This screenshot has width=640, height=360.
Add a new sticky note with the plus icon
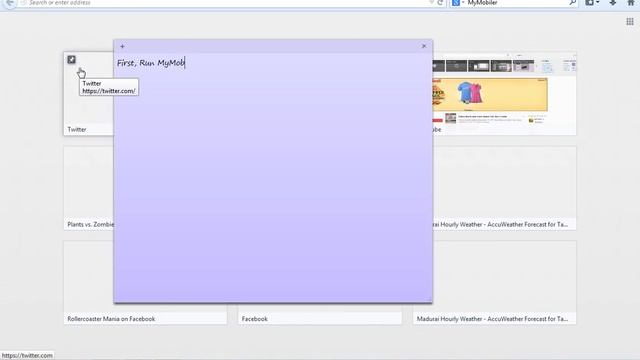[x=122, y=47]
